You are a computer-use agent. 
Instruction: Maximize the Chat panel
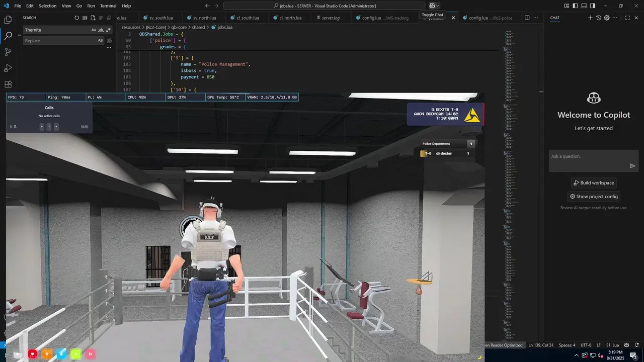[627, 18]
